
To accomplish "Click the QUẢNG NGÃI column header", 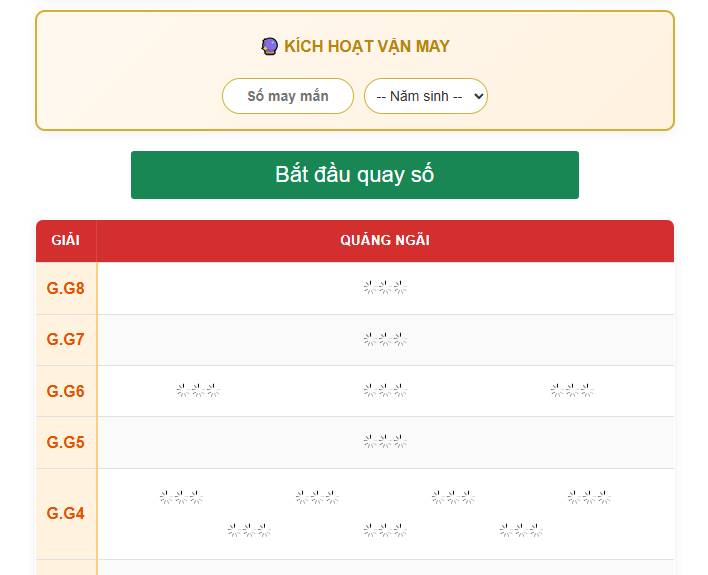I will 385,240.
